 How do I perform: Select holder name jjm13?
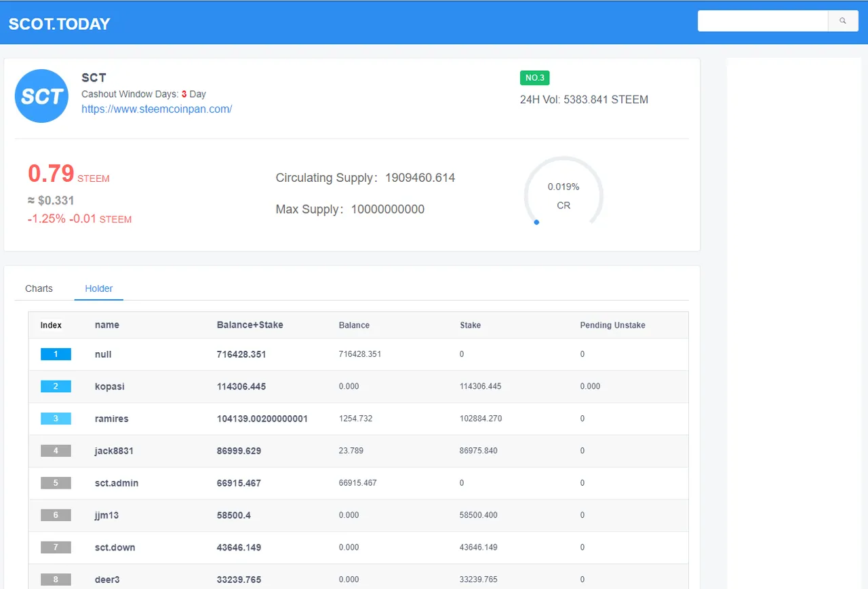click(x=107, y=515)
